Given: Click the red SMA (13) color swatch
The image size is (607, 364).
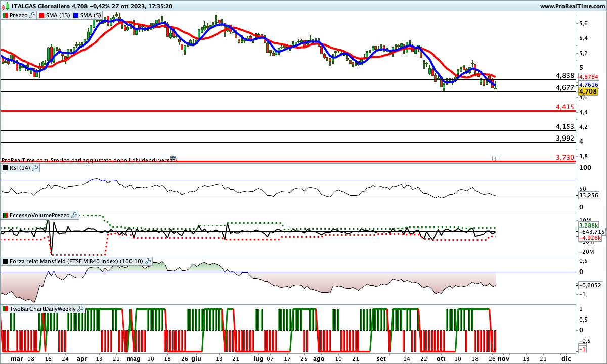Looking at the screenshot, I should coord(41,15).
